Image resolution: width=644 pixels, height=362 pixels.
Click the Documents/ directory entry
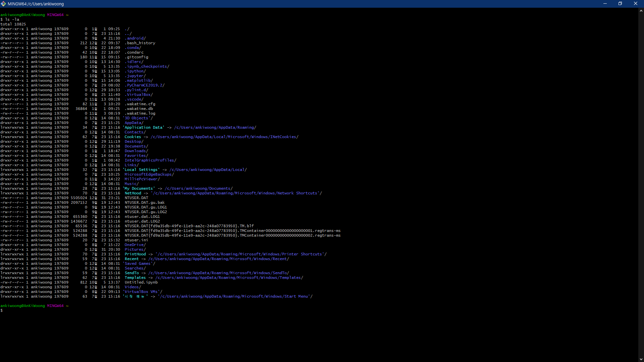point(136,146)
